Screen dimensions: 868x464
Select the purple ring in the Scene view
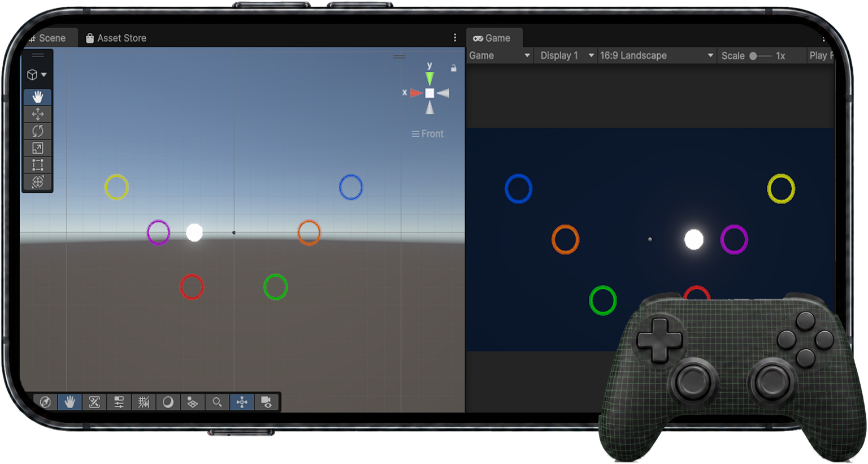point(158,232)
